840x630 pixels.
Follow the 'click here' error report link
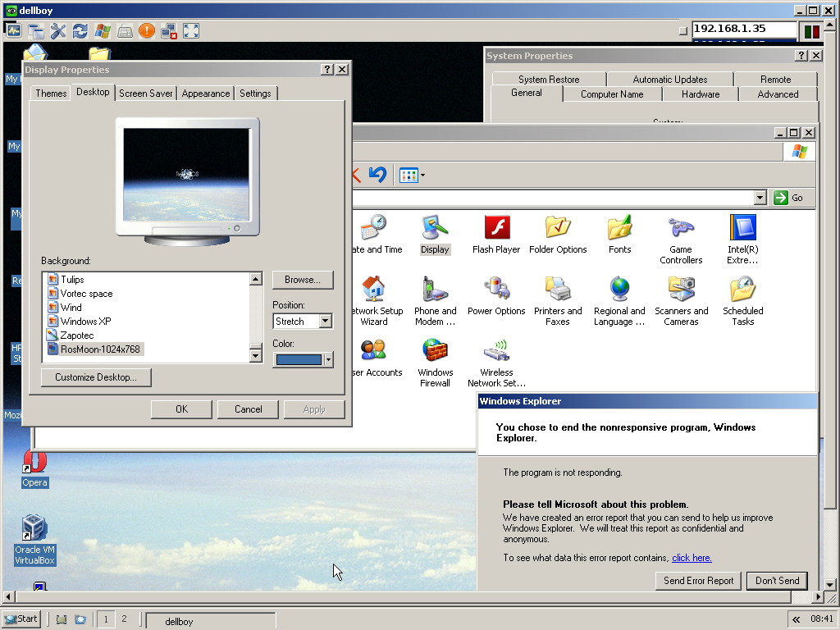pyautogui.click(x=692, y=558)
